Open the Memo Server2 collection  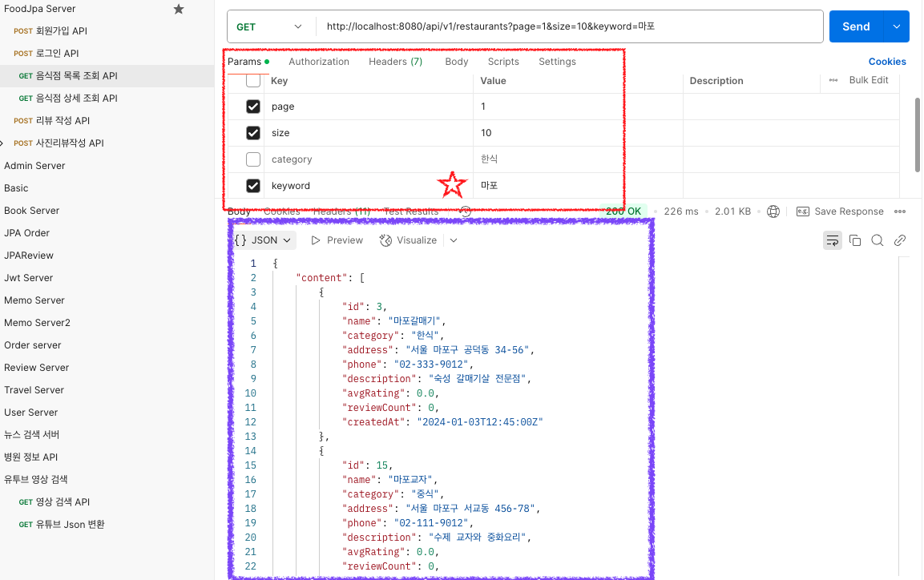click(37, 323)
